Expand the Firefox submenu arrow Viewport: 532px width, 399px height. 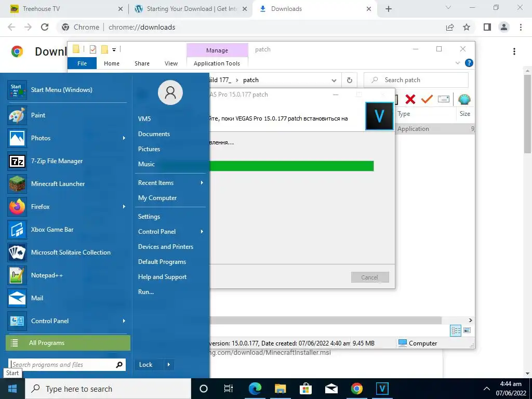pyautogui.click(x=124, y=207)
